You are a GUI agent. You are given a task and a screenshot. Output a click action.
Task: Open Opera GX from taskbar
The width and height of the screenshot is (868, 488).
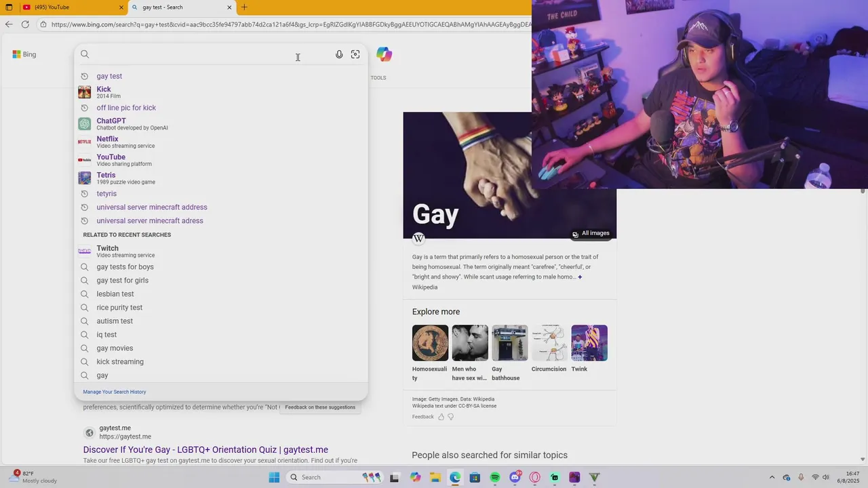pos(535,477)
